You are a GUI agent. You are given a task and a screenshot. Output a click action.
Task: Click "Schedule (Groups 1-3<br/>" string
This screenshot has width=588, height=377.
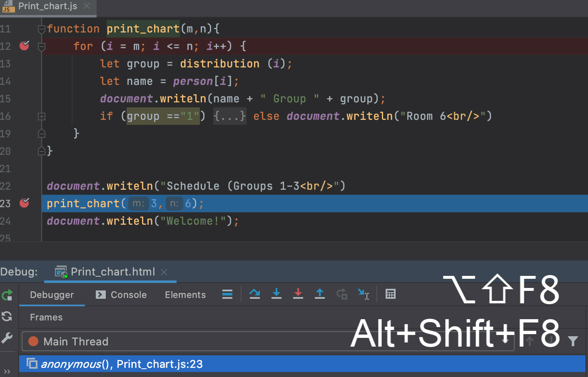[x=249, y=186]
